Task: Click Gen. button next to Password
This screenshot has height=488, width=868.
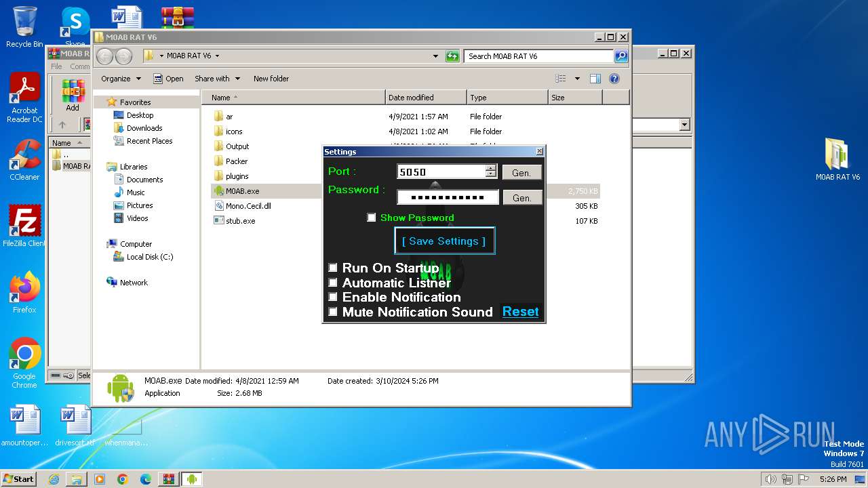Action: click(521, 198)
